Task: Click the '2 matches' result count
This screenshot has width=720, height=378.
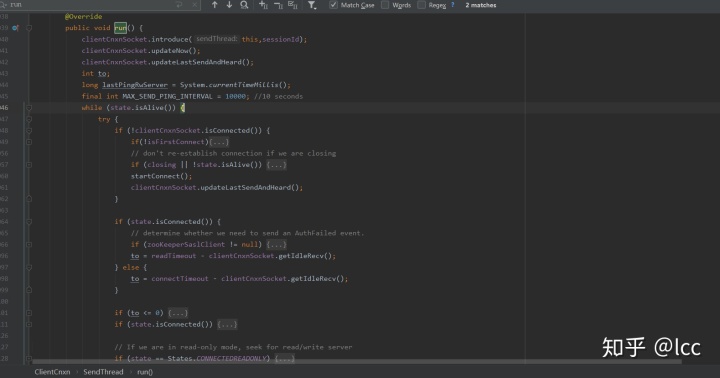Action: [481, 5]
